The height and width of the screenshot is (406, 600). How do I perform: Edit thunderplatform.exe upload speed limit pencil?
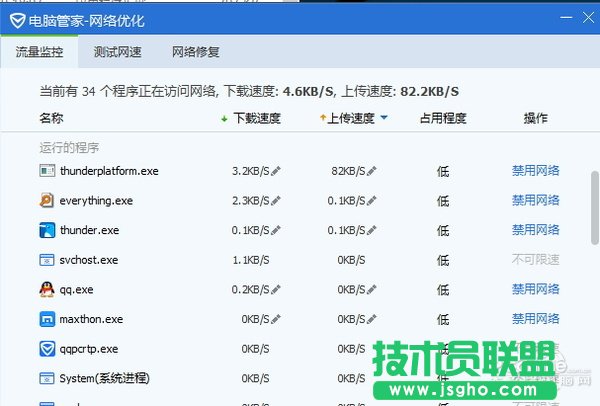coord(372,171)
